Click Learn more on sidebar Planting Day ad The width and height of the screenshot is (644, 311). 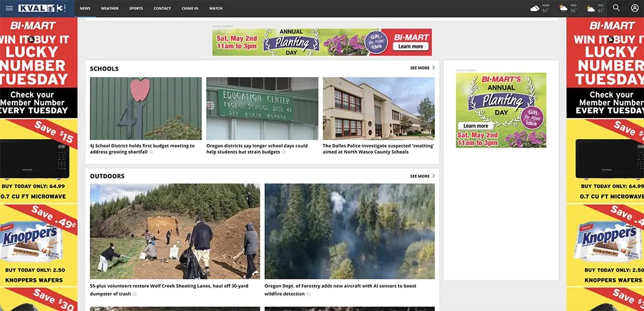tap(475, 126)
